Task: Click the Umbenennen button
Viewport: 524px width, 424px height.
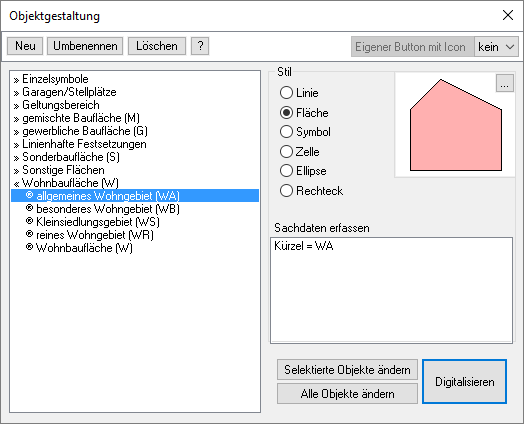Action: click(x=85, y=46)
